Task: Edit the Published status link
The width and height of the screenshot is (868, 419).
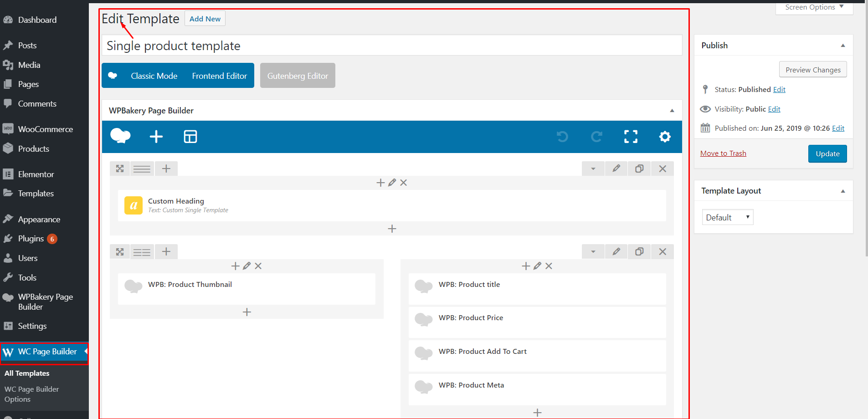Action: (779, 90)
